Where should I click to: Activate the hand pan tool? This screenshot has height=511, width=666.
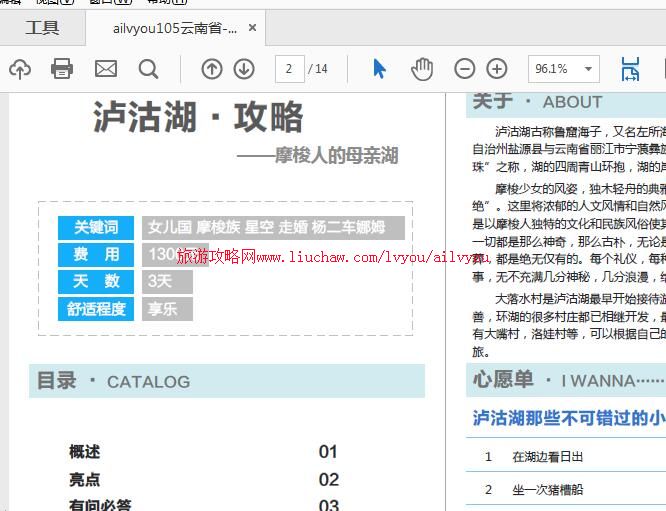tap(422, 69)
